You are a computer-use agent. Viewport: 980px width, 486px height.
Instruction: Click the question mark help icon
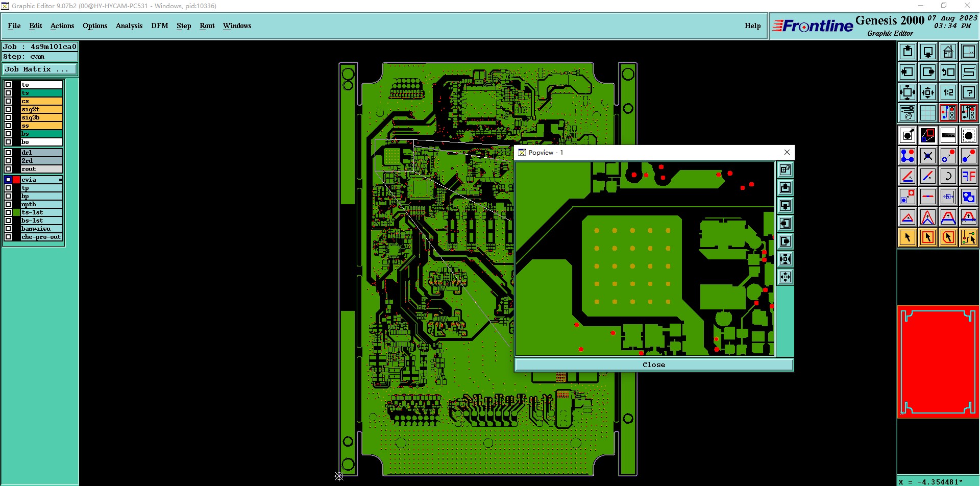click(968, 92)
